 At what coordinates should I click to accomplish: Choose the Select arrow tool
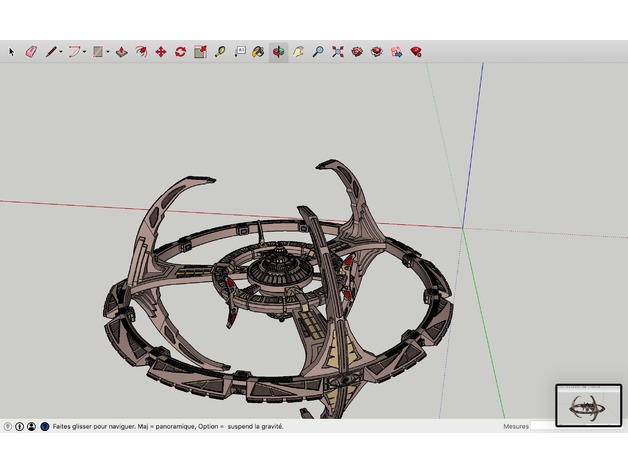pyautogui.click(x=12, y=51)
